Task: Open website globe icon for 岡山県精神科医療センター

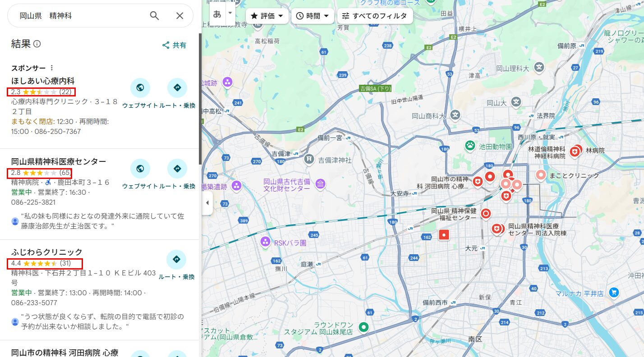Action: tap(140, 169)
